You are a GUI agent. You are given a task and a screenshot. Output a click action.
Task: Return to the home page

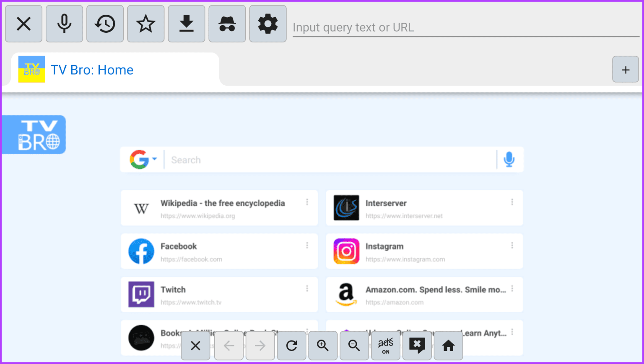(x=448, y=345)
